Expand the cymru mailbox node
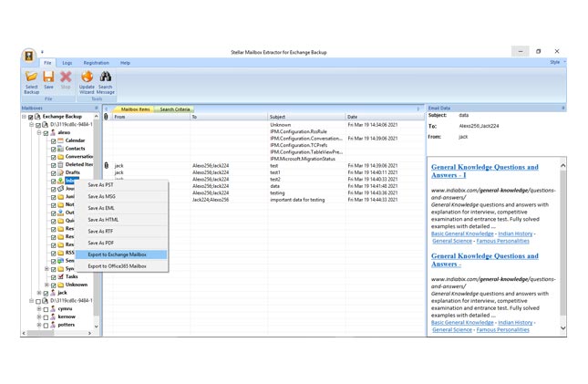Screen dimensions: 588x384 tap(39, 308)
